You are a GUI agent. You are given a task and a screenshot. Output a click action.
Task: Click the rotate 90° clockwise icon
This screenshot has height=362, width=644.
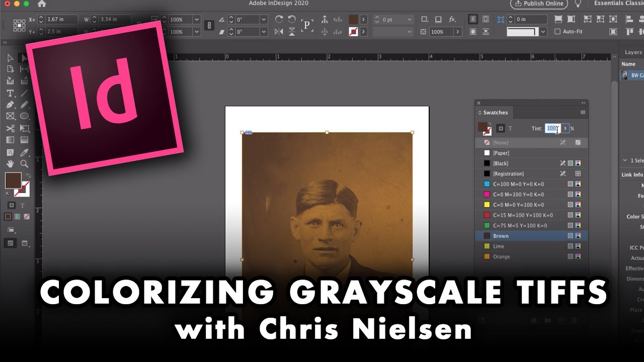point(279,20)
